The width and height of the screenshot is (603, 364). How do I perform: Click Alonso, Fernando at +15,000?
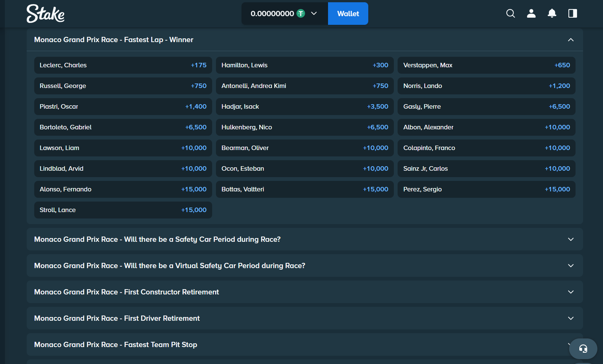(123, 189)
